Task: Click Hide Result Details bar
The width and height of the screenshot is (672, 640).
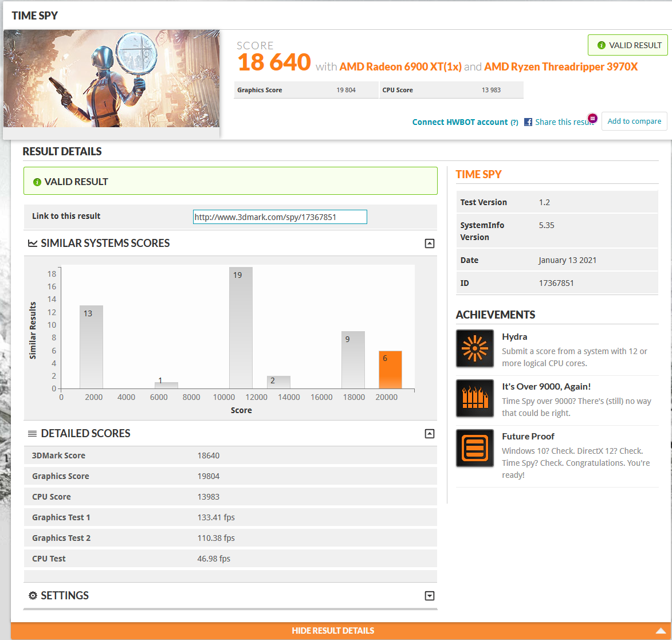Action: coord(341,631)
